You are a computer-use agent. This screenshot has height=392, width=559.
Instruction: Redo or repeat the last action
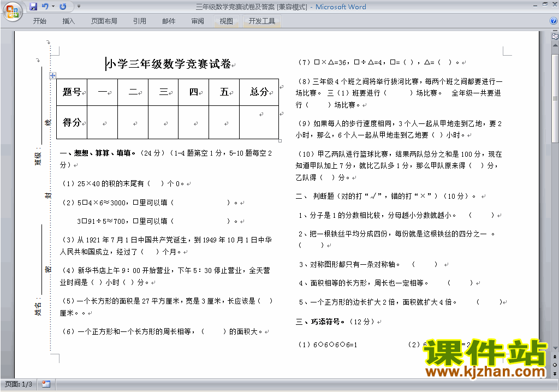coord(63,7)
